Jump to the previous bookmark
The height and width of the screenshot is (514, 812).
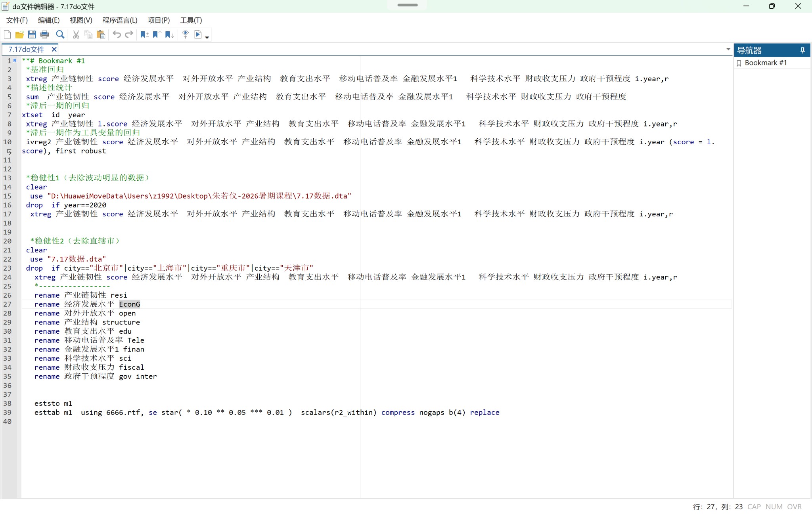157,34
